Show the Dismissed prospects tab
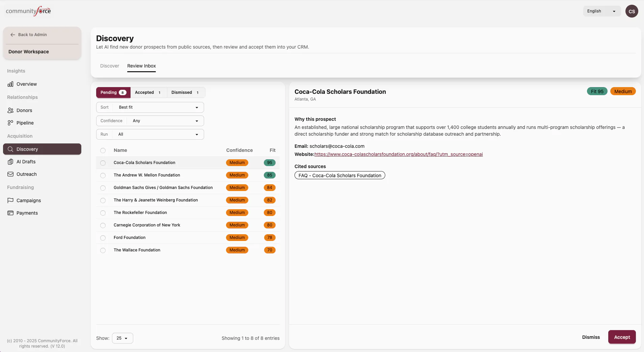Image resolution: width=644 pixels, height=352 pixels. [186, 92]
